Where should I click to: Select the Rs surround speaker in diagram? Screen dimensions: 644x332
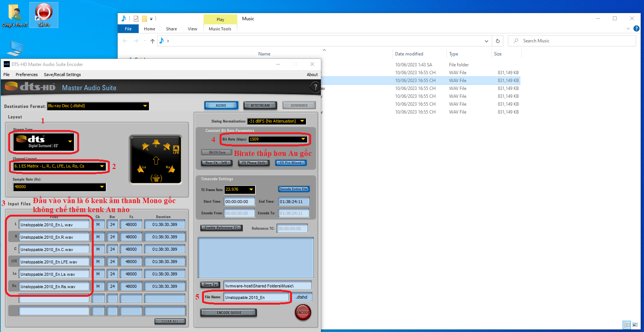pyautogui.click(x=171, y=169)
